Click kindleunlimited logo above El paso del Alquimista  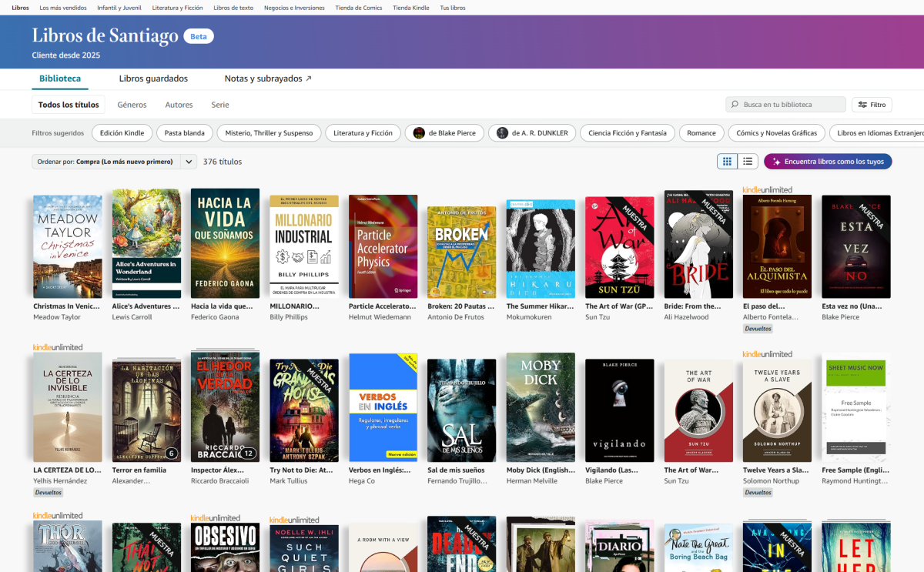[767, 189]
